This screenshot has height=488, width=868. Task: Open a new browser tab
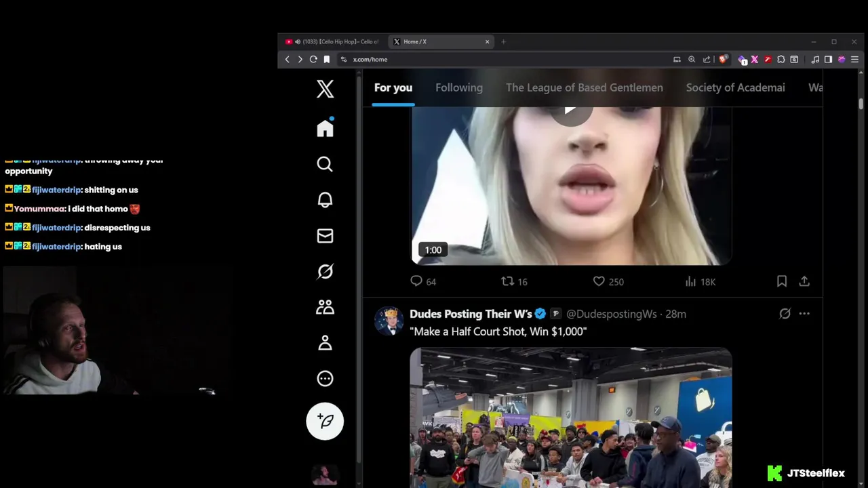tap(503, 41)
